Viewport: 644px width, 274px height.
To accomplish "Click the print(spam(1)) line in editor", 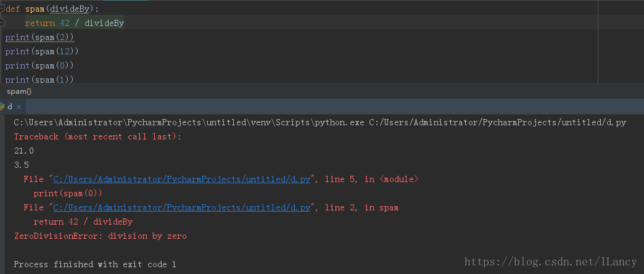I will coord(39,80).
